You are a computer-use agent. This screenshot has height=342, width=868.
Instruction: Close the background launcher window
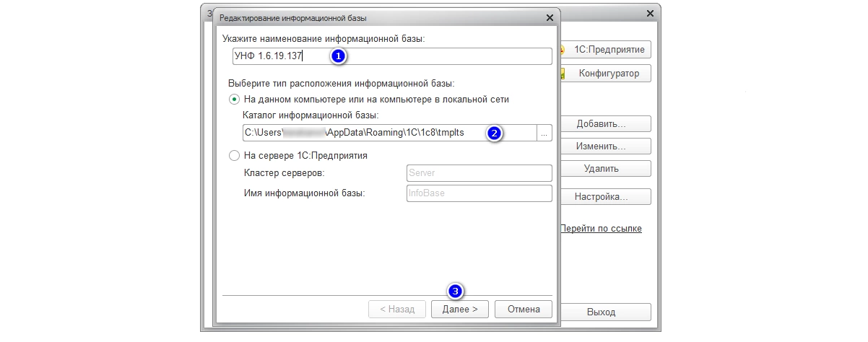(651, 14)
